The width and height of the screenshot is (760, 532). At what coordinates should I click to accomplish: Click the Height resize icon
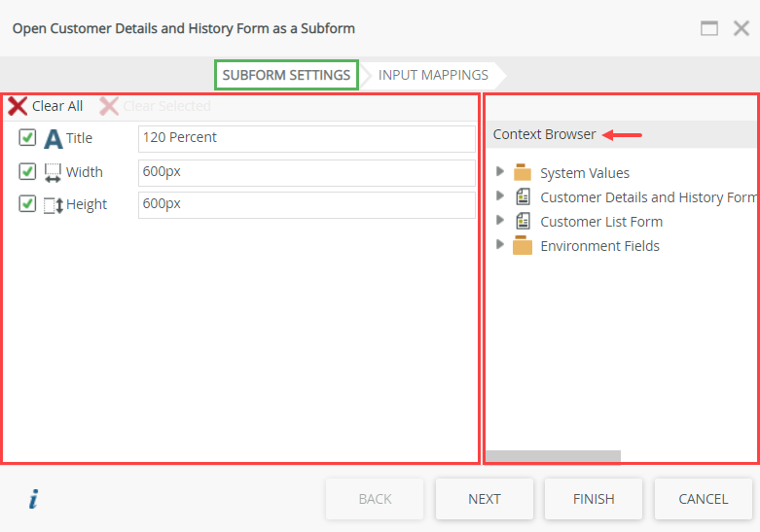tap(54, 205)
